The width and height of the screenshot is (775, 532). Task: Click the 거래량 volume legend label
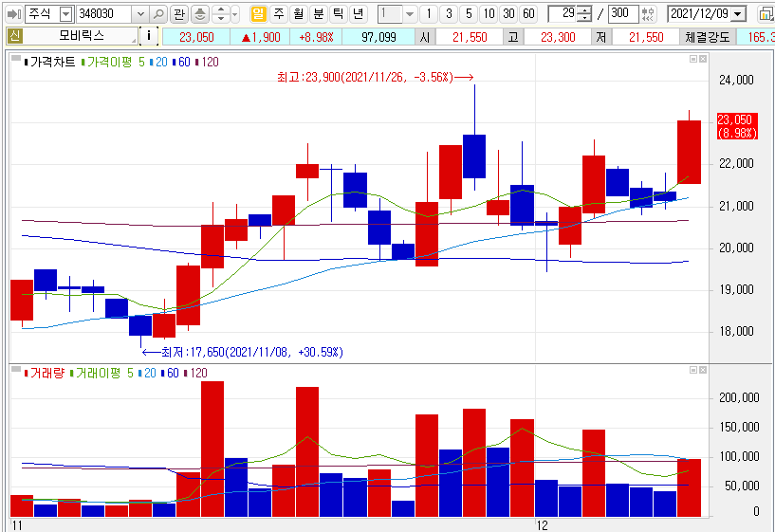[x=46, y=373]
